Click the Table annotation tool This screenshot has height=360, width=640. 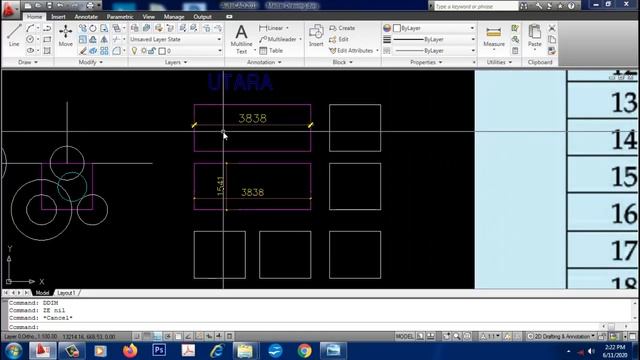271,51
